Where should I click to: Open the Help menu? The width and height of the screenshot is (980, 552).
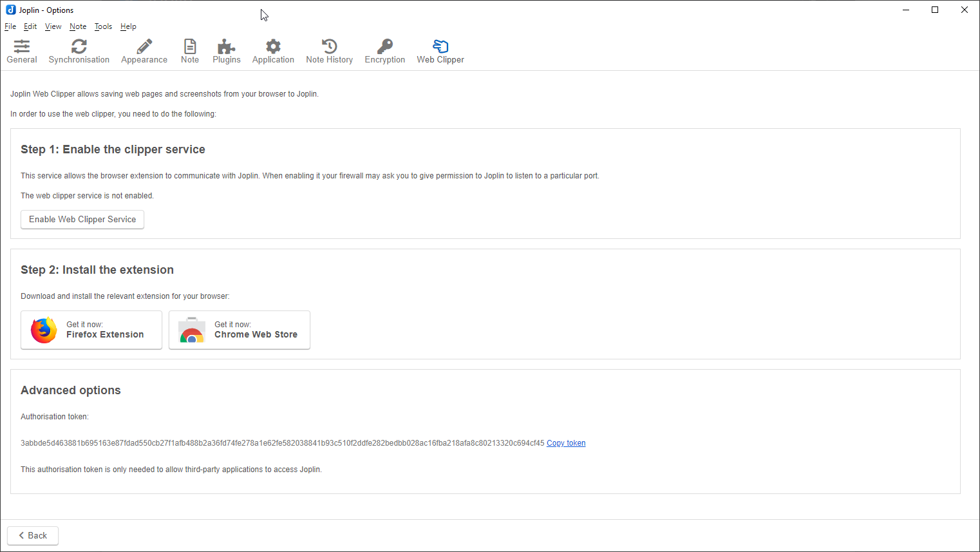click(128, 26)
